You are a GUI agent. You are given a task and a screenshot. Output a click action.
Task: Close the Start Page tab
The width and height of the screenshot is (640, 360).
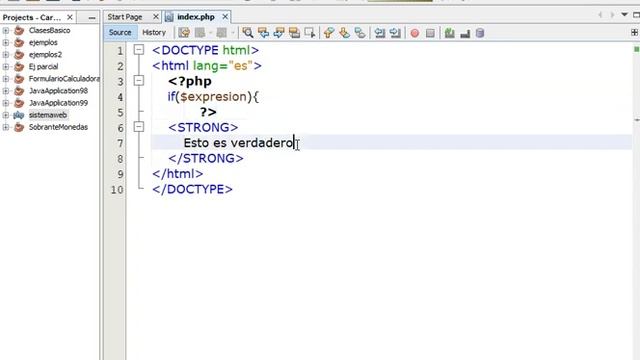(156, 17)
